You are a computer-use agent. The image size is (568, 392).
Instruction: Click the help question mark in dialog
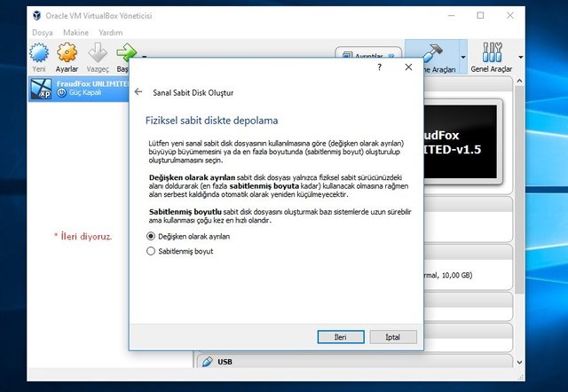(x=379, y=67)
